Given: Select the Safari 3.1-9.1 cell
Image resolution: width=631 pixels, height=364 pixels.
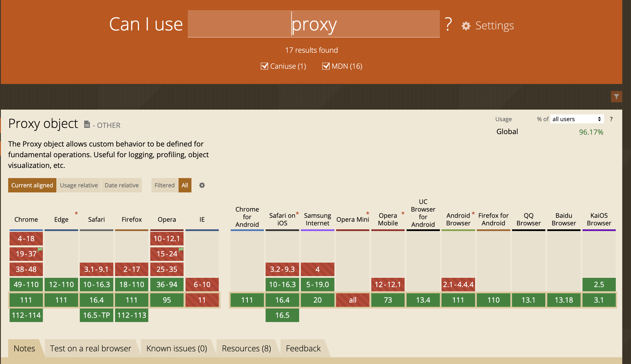Looking at the screenshot, I should point(96,269).
